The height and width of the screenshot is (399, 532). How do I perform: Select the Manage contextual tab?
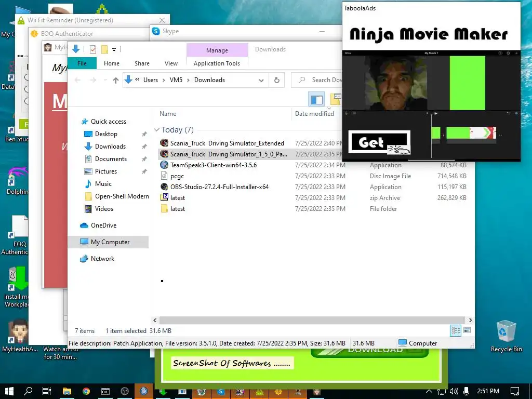[217, 50]
